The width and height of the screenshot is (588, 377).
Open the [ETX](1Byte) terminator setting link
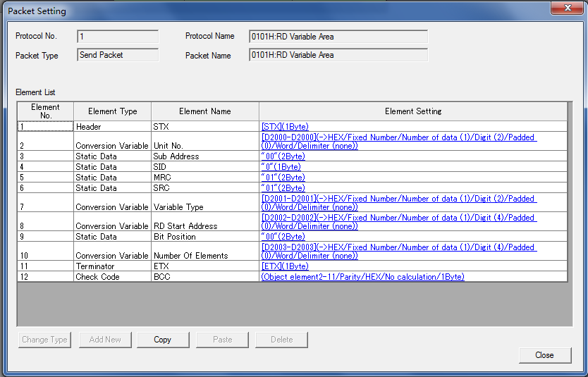click(x=285, y=266)
